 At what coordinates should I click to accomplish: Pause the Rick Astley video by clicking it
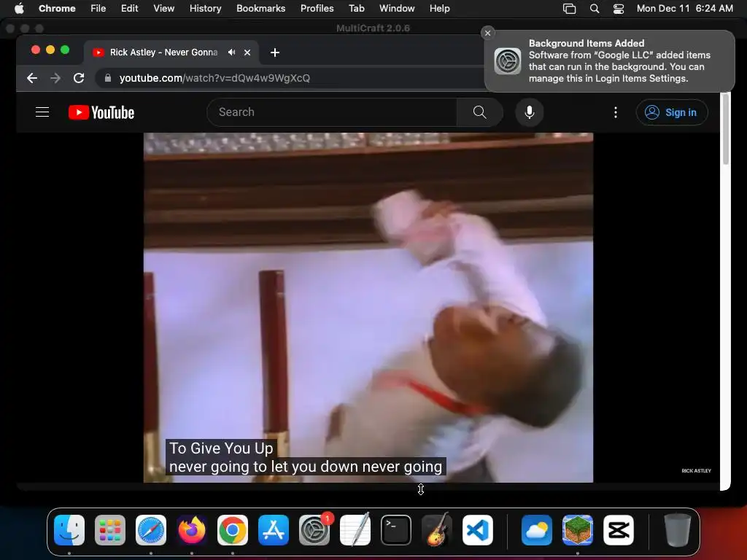[368, 308]
